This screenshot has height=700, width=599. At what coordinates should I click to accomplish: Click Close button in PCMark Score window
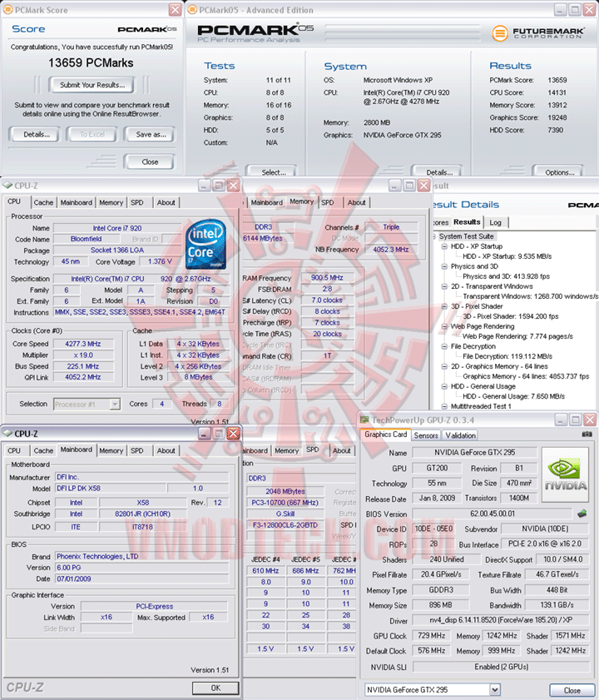(150, 161)
